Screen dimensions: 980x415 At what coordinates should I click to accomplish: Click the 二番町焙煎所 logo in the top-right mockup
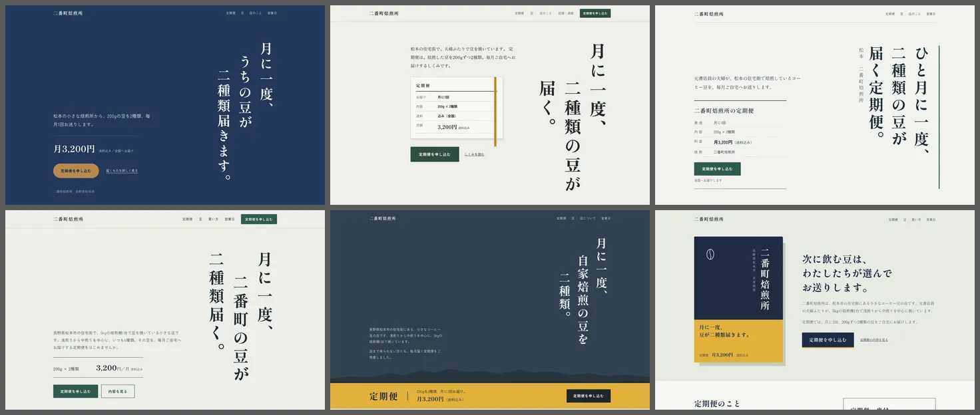click(x=708, y=13)
